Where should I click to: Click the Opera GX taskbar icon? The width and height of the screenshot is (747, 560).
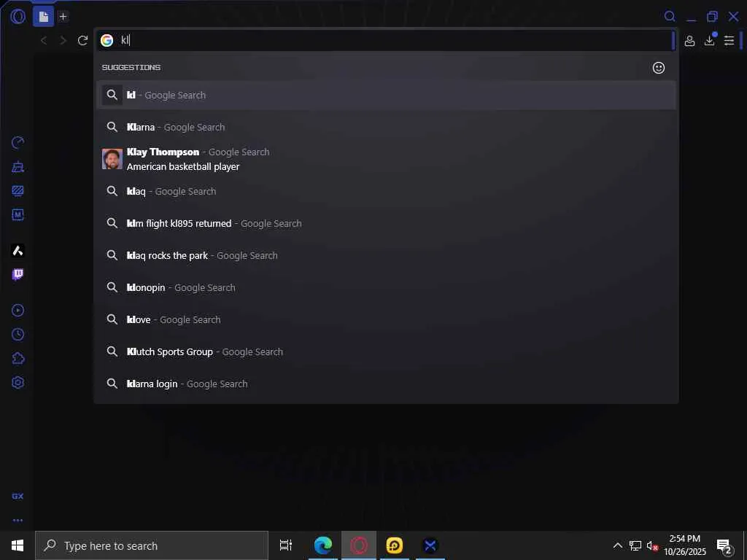(x=359, y=545)
